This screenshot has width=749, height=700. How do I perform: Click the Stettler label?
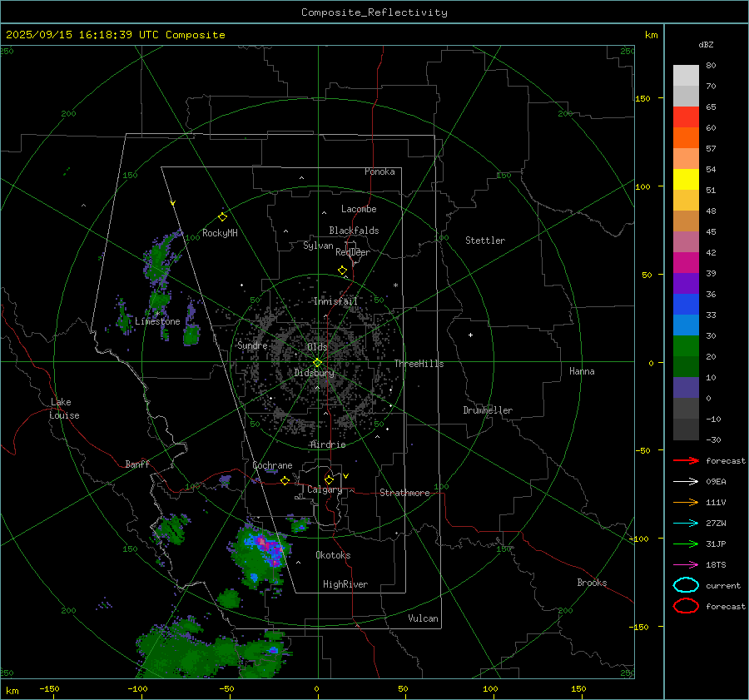pos(485,241)
